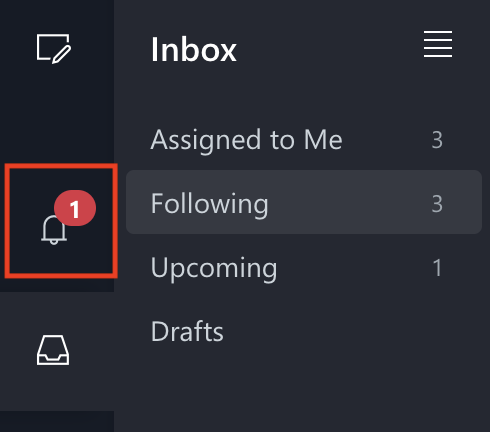Screen dimensions: 490x432
Task: Open notifications via the bell icon
Action: [54, 230]
